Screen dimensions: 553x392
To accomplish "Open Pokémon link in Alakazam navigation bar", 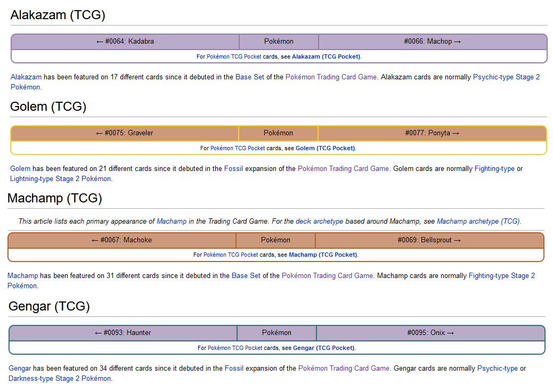I will 279,42.
